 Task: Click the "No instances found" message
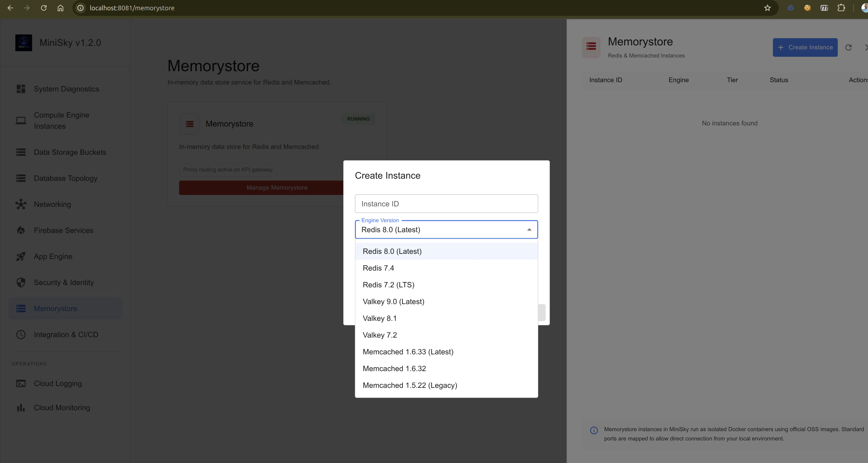click(x=730, y=123)
